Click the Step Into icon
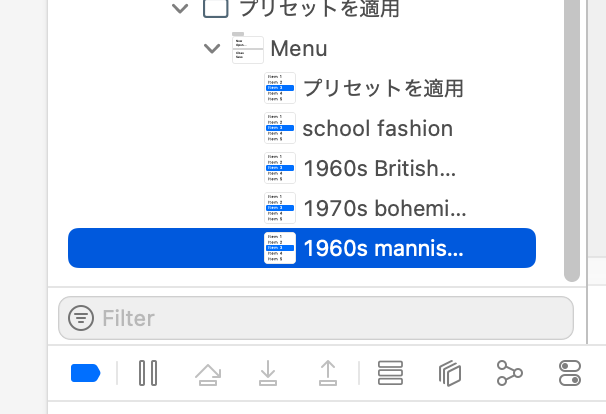This screenshot has height=414, width=606. (268, 374)
